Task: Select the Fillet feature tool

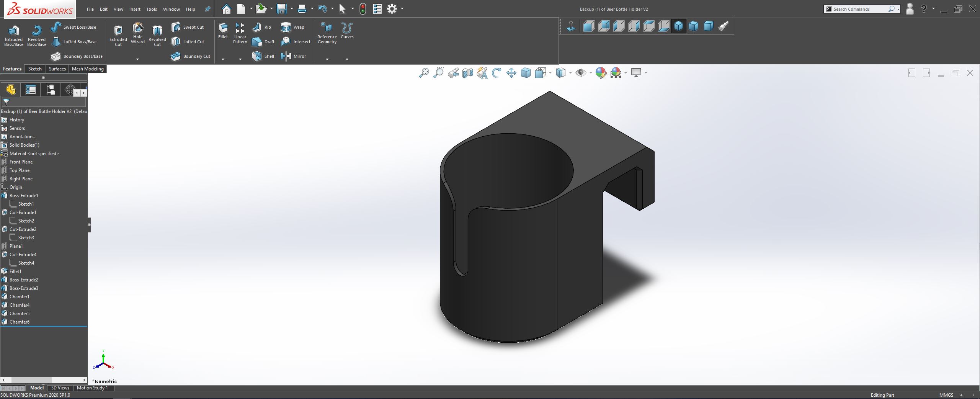Action: coord(223,32)
